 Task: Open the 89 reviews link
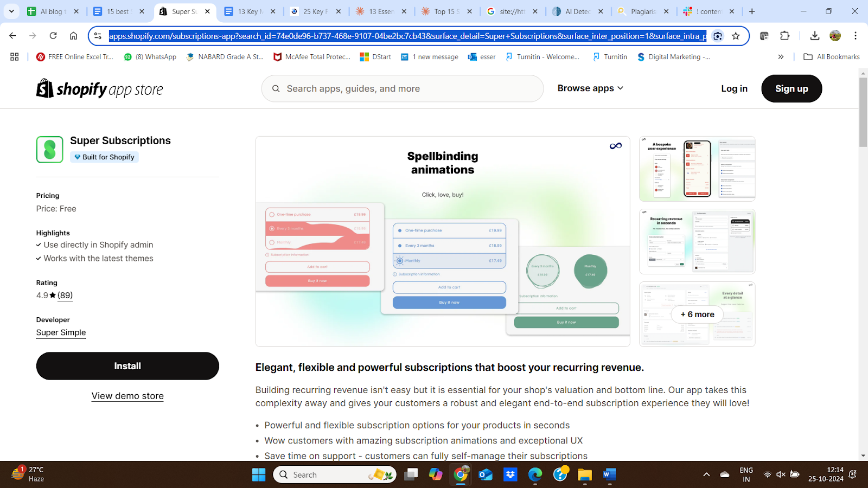pos(65,296)
